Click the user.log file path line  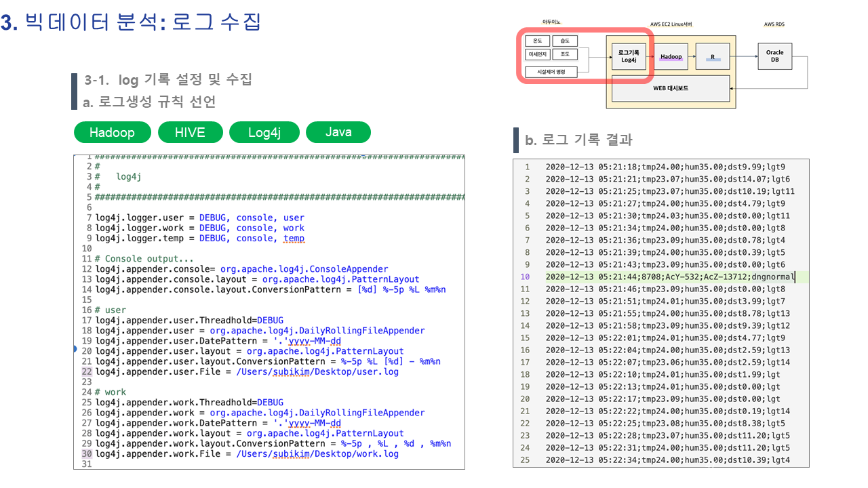[247, 371]
